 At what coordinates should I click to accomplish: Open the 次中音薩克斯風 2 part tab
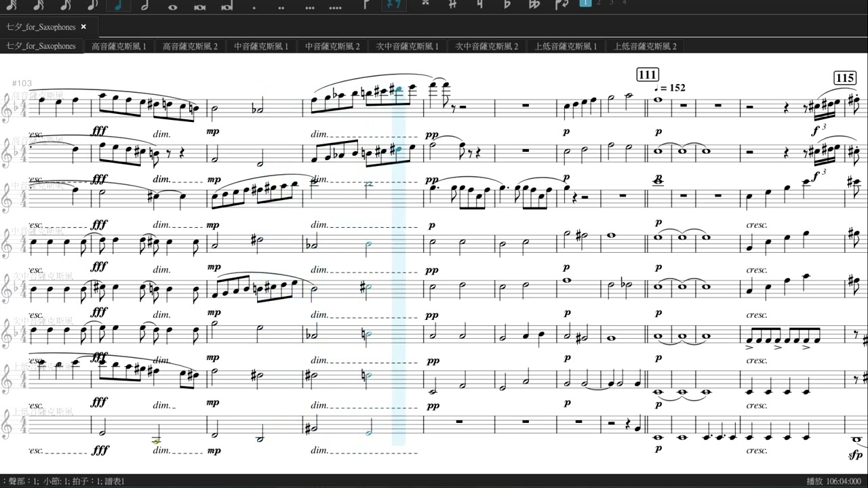coord(486,46)
